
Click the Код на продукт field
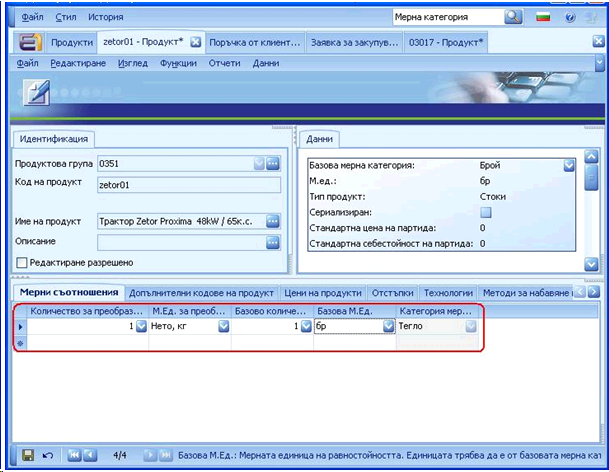pos(189,185)
